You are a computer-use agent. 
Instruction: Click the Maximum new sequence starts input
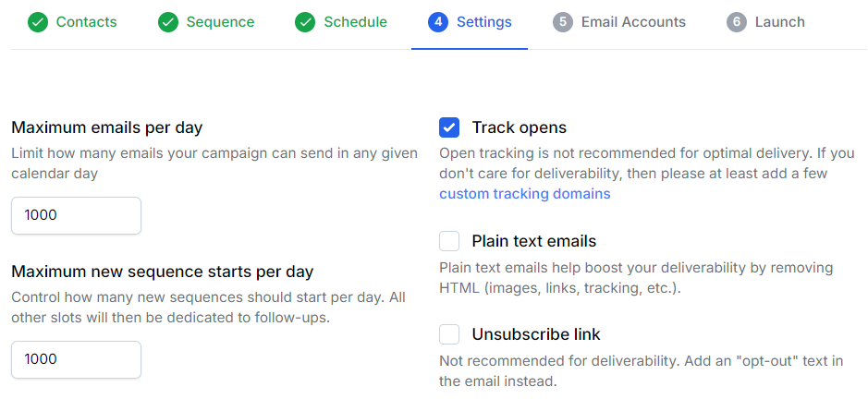point(77,359)
